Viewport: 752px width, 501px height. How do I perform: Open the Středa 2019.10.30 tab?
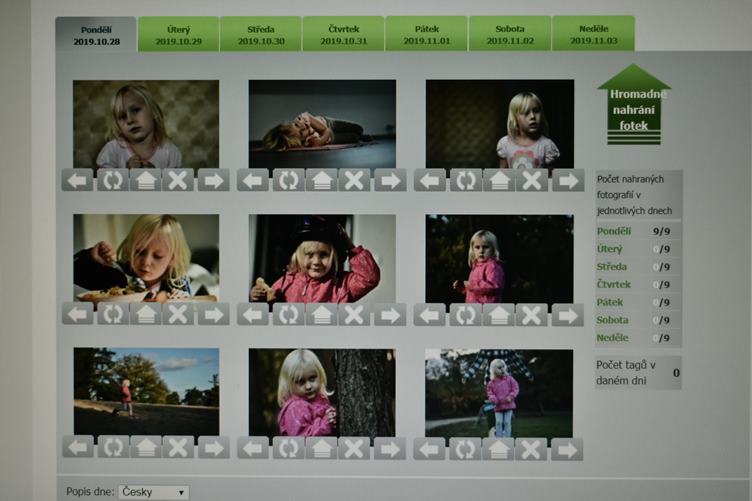pyautogui.click(x=261, y=34)
